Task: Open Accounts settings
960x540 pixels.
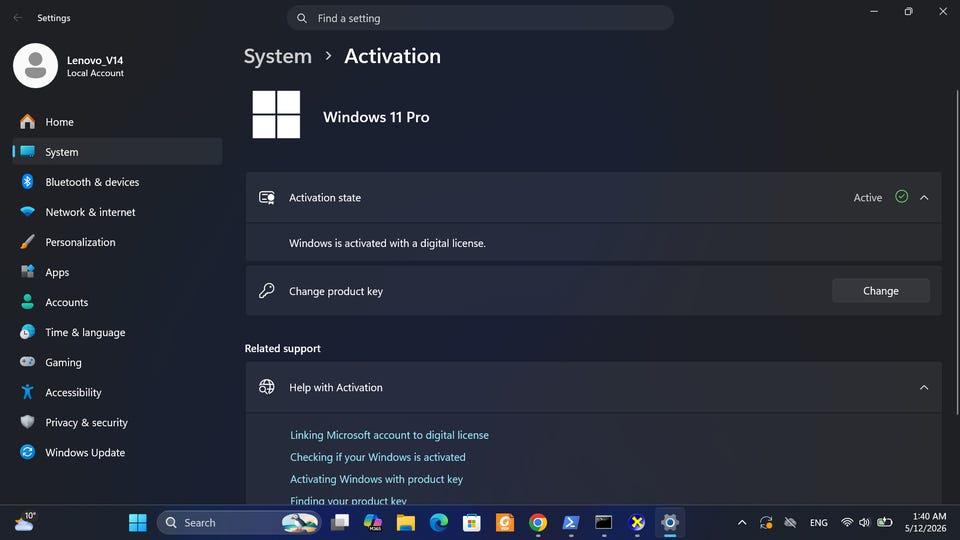Action: tap(117, 302)
